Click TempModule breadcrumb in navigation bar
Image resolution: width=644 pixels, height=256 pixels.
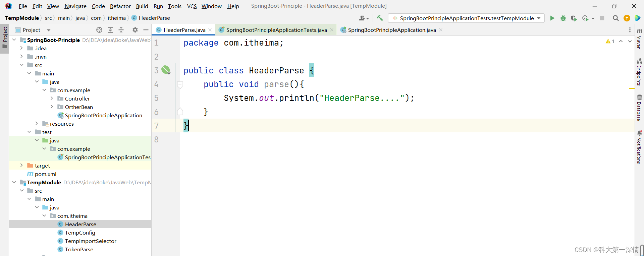(x=22, y=18)
